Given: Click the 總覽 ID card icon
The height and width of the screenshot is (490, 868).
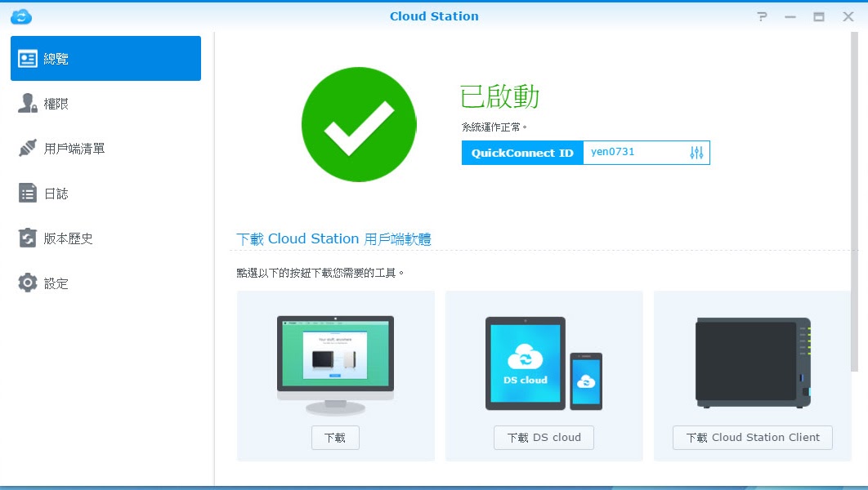Looking at the screenshot, I should [28, 59].
